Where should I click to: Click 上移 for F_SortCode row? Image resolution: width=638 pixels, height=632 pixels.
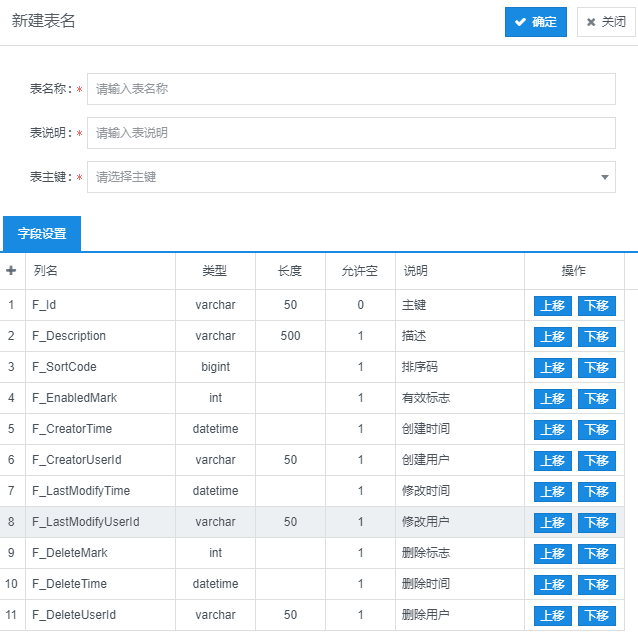553,367
